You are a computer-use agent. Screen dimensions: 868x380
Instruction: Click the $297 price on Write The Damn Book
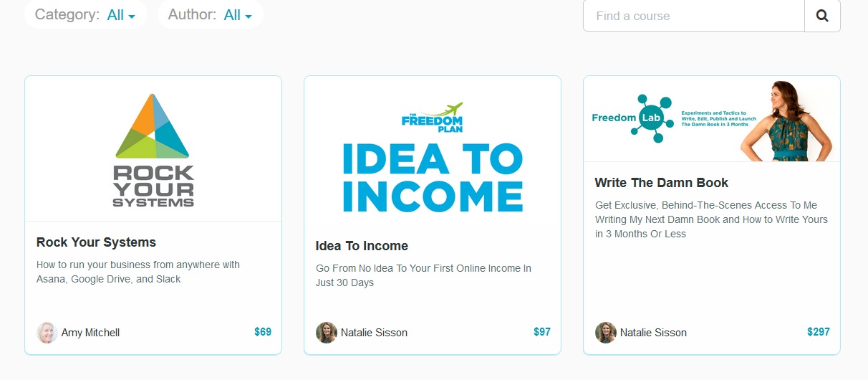[819, 332]
